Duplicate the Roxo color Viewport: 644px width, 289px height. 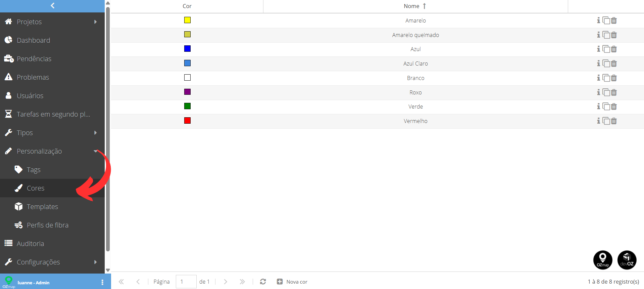pos(606,92)
